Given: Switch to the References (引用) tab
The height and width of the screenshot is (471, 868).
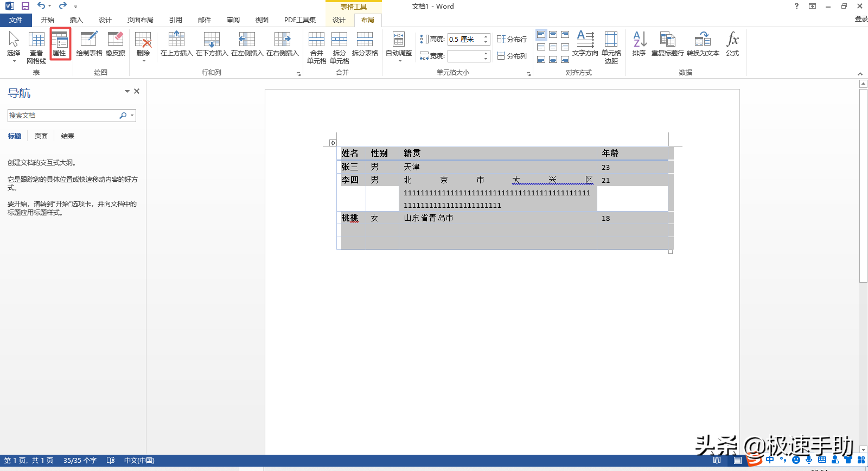Looking at the screenshot, I should tap(176, 20).
